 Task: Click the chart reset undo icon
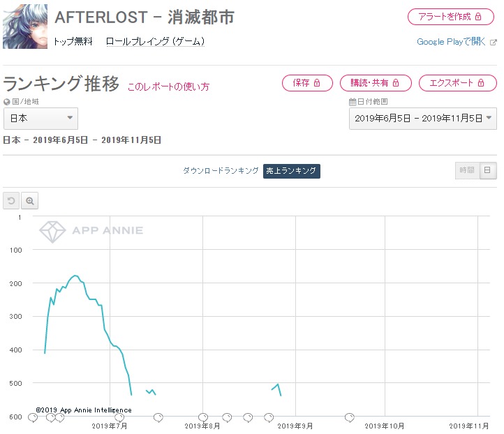(11, 201)
